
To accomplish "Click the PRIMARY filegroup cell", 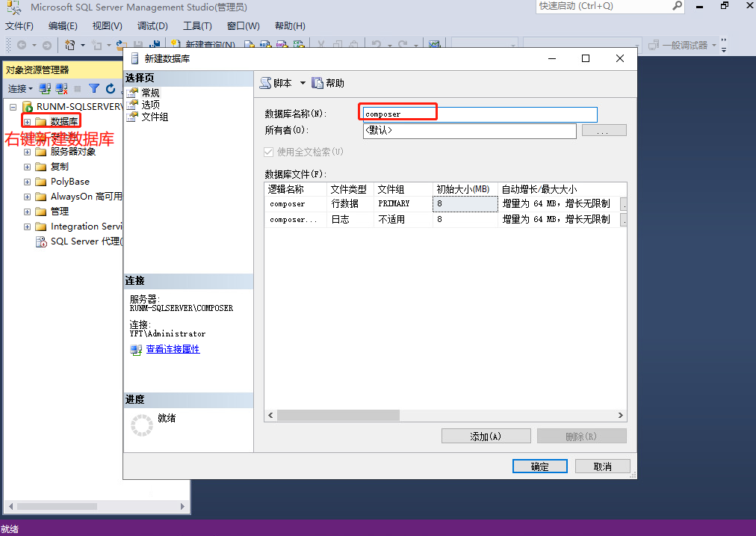I will click(403, 203).
